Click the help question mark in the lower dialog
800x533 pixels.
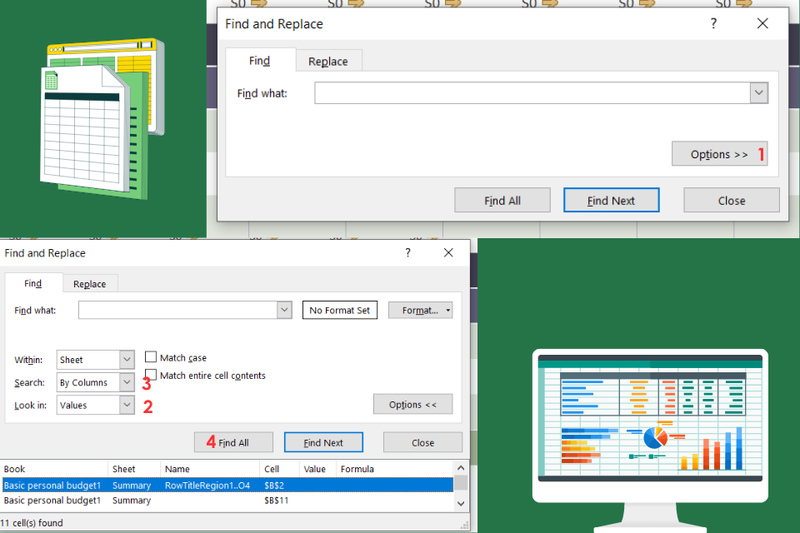point(408,252)
